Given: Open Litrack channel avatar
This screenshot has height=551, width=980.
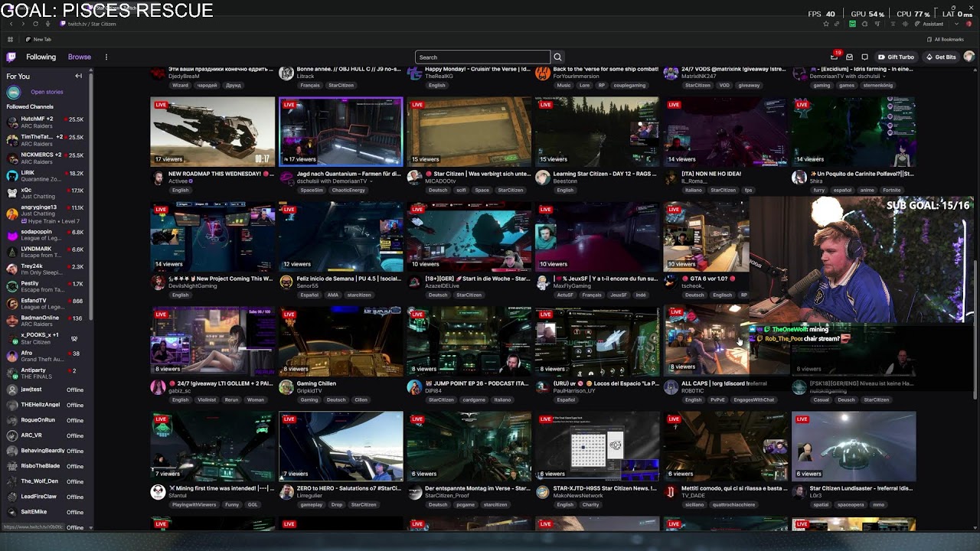Looking at the screenshot, I should click(x=286, y=73).
